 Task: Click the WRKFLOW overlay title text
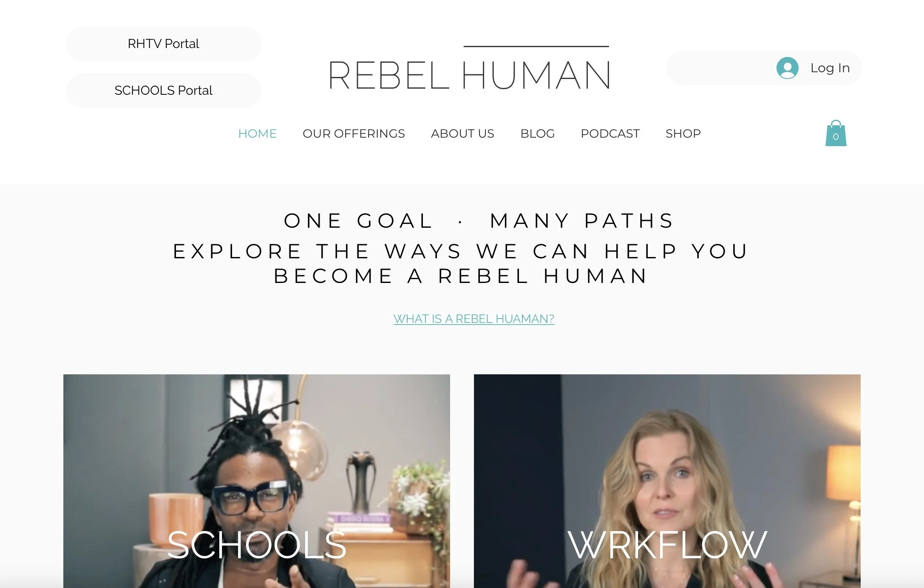[x=667, y=545]
